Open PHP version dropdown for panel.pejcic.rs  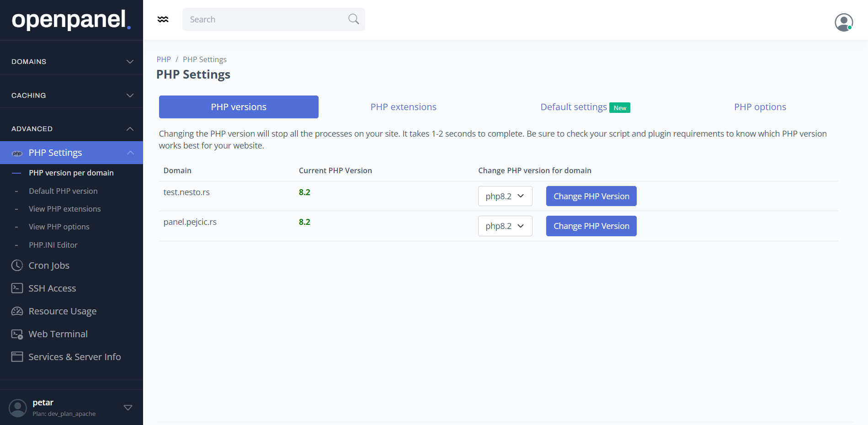click(505, 226)
